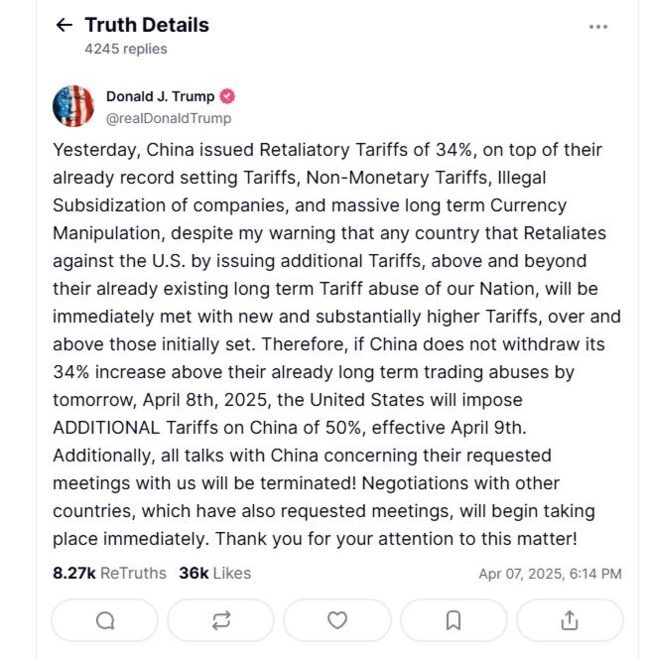Reply to the post via speech bubble
Image resolution: width=650 pixels, height=660 pixels.
[105, 621]
